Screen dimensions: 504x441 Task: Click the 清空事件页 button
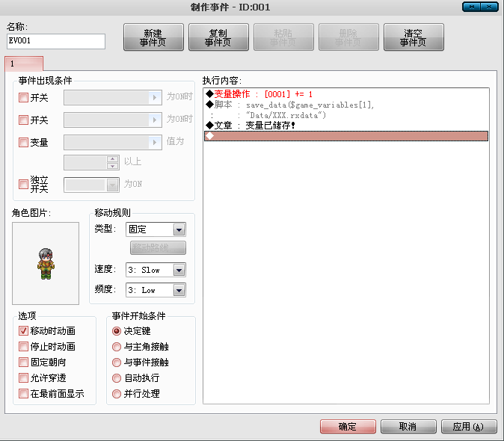414,37
